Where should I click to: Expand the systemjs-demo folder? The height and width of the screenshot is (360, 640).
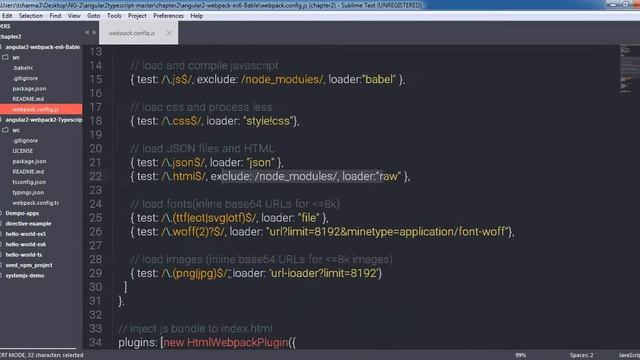pyautogui.click(x=24, y=276)
